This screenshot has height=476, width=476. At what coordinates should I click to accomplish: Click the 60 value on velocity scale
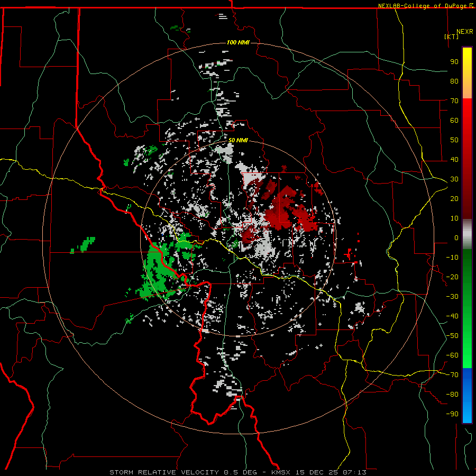[454, 121]
